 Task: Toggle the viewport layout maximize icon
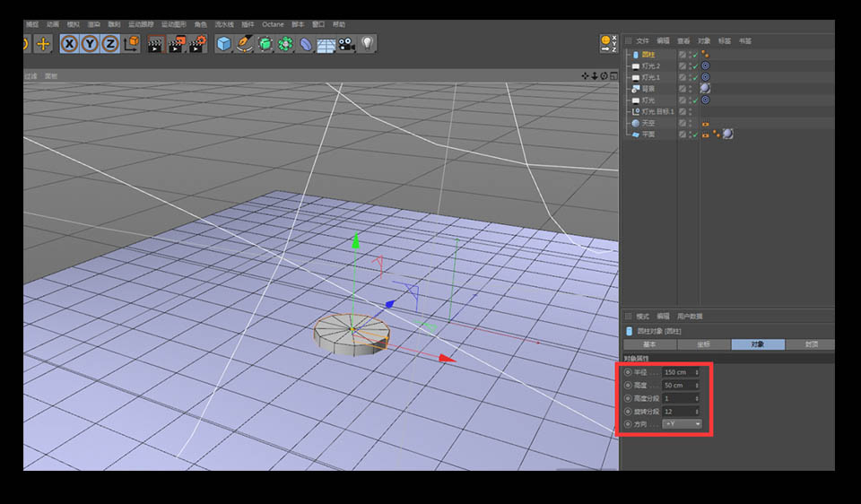point(613,75)
